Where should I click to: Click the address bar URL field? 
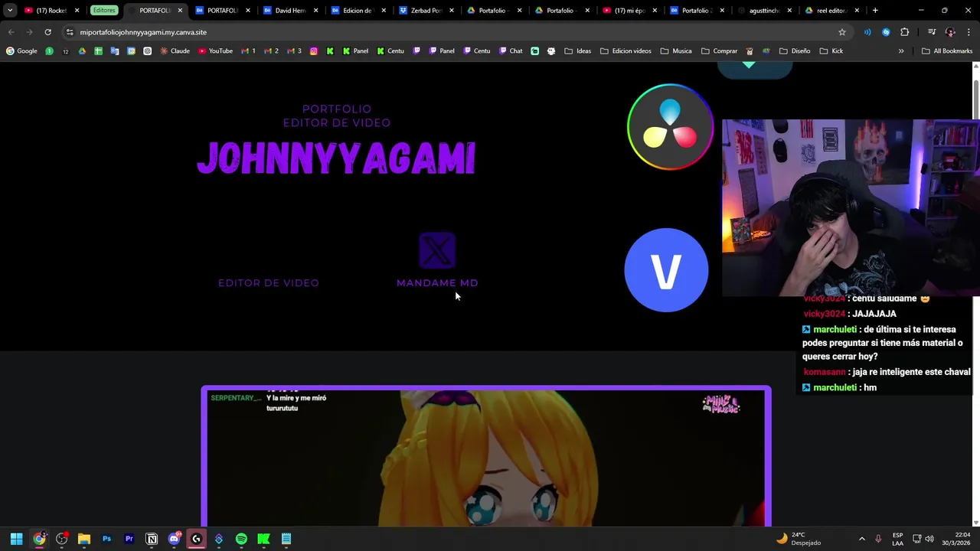point(452,32)
